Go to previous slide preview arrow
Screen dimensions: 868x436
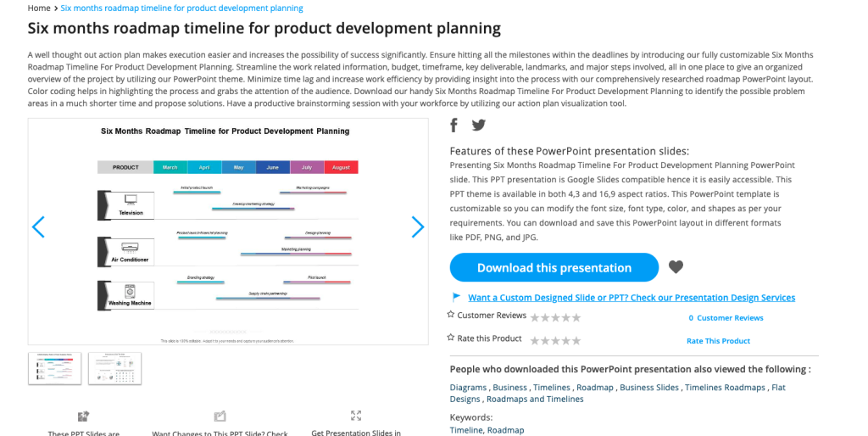(x=38, y=226)
